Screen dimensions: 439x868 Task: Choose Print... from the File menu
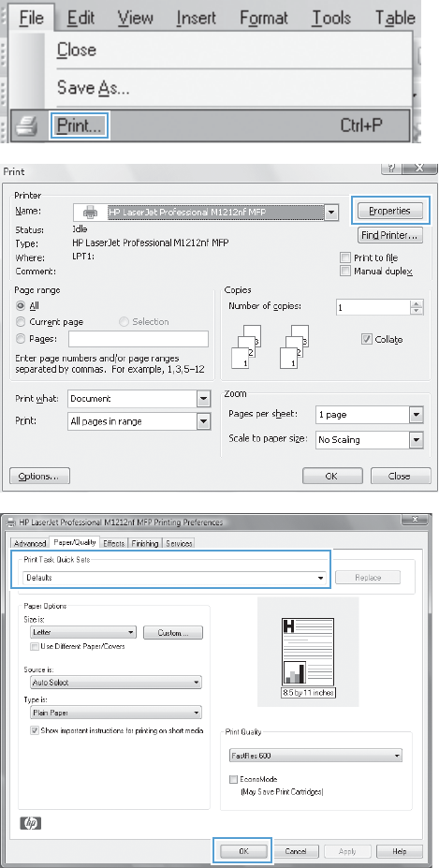coord(80,126)
